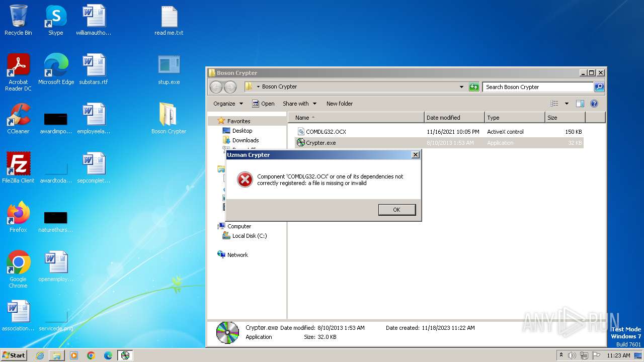Viewport: 644px width, 362px height.
Task: Select the naturethurs... desktop file
Action: pyautogui.click(x=56, y=221)
